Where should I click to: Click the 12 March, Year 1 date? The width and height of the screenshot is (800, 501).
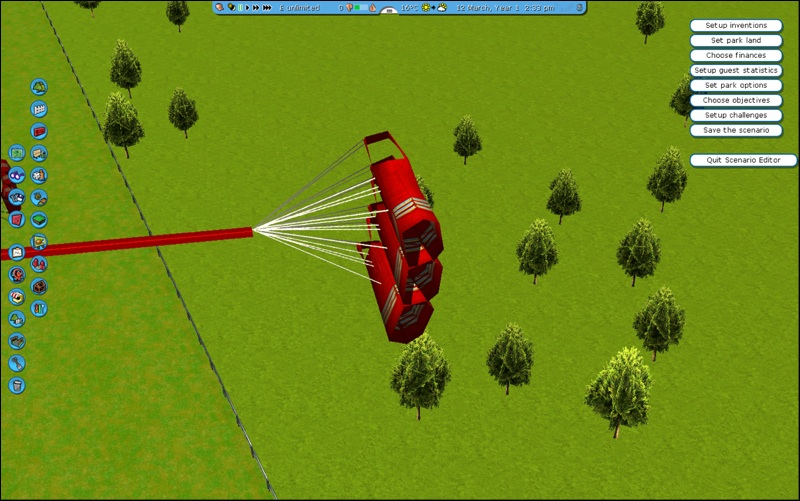[488, 8]
